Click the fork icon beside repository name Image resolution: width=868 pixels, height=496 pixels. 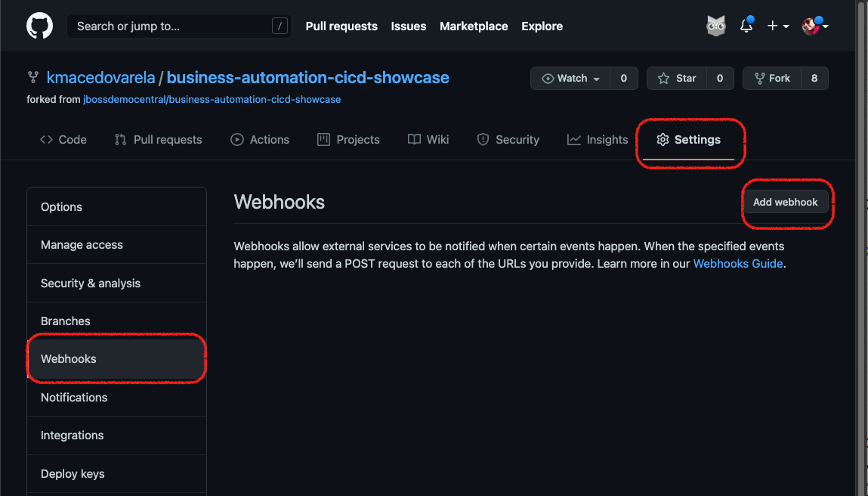tap(33, 77)
